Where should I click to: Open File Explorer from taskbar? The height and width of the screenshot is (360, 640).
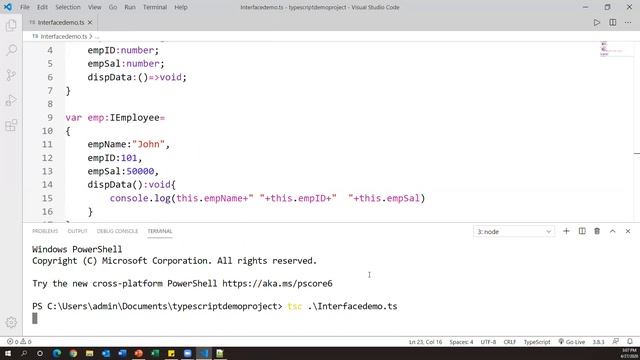coord(89,353)
